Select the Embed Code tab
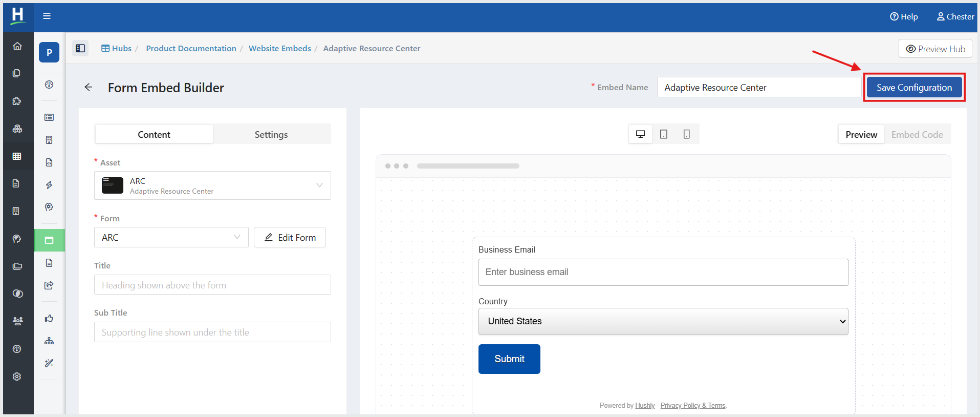The width and height of the screenshot is (980, 417). click(917, 134)
